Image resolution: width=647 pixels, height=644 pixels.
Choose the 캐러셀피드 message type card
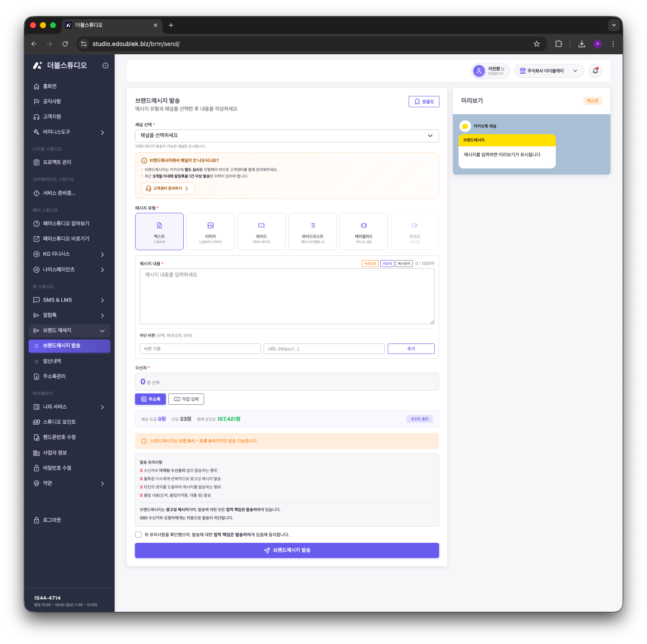coord(363,231)
